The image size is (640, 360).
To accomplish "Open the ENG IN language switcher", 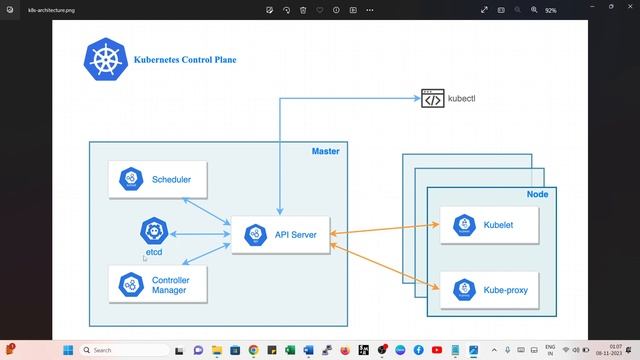I will 550,350.
